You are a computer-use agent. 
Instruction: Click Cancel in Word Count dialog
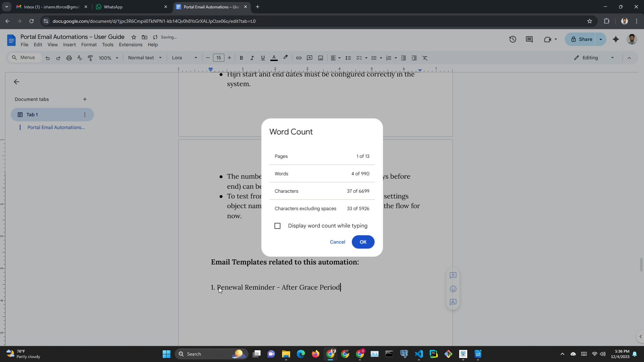coord(337,242)
